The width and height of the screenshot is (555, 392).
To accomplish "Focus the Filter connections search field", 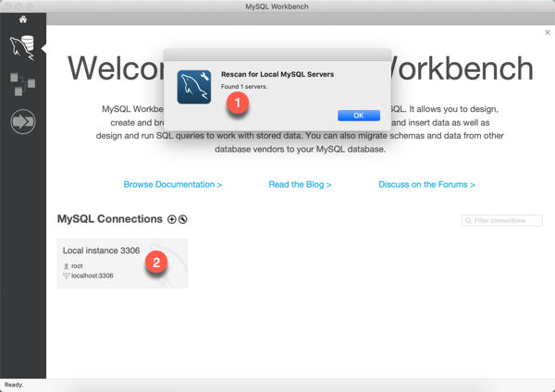I will click(502, 220).
